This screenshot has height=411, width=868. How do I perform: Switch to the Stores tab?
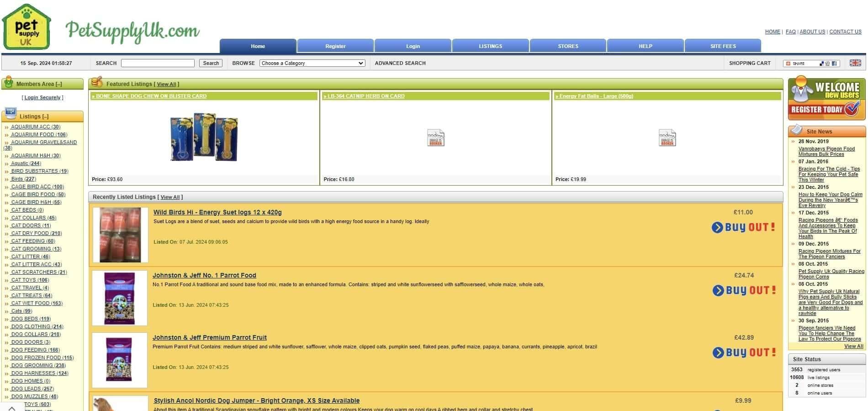tap(568, 46)
